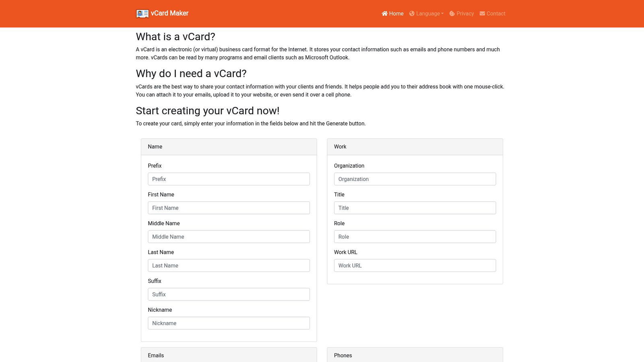Click the Work URL input field
Image resolution: width=644 pixels, height=362 pixels.
point(415,265)
